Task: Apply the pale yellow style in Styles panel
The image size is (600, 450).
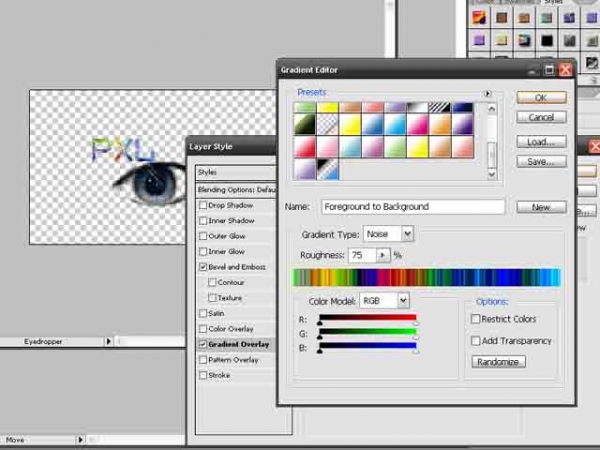Action: 502,40
